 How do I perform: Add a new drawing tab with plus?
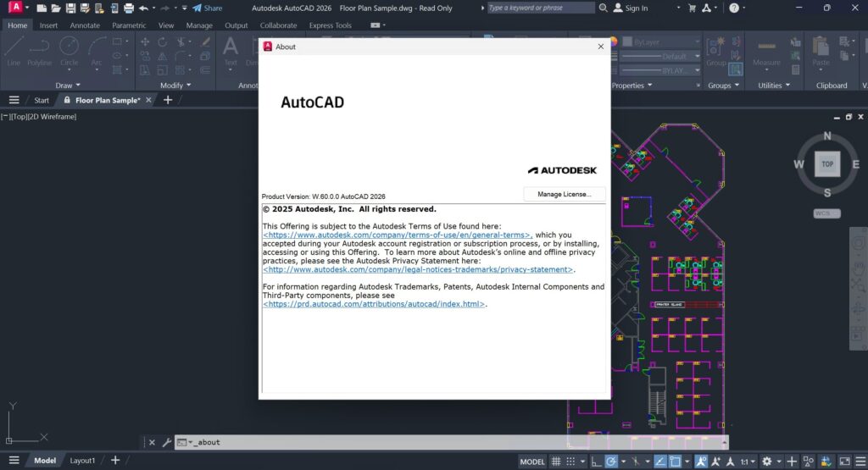point(168,100)
